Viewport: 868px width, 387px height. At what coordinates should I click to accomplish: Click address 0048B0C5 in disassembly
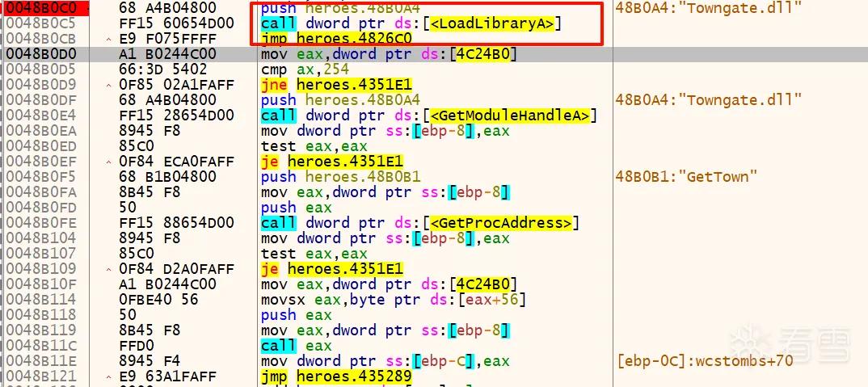[x=42, y=23]
